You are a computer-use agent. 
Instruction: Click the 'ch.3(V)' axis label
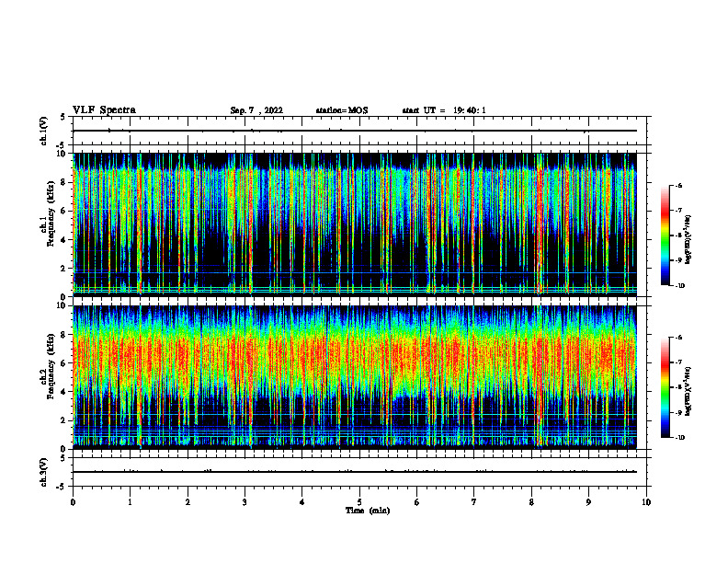(44, 472)
